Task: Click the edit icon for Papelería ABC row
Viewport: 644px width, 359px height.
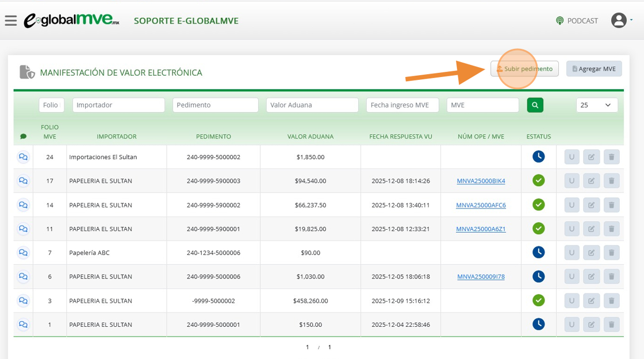Action: pyautogui.click(x=592, y=253)
